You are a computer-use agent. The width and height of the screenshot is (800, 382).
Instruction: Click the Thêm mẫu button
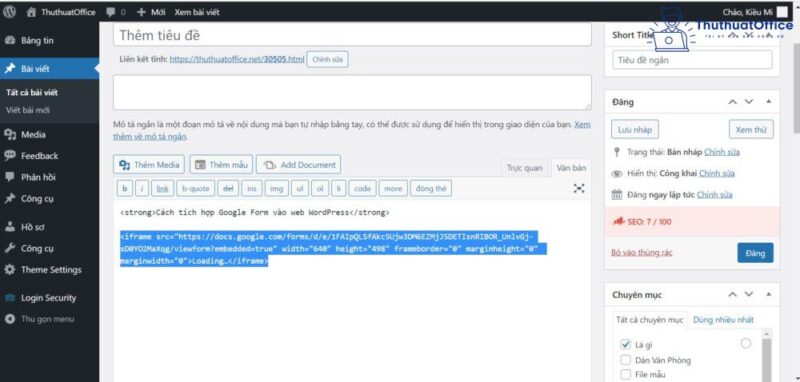pos(221,165)
